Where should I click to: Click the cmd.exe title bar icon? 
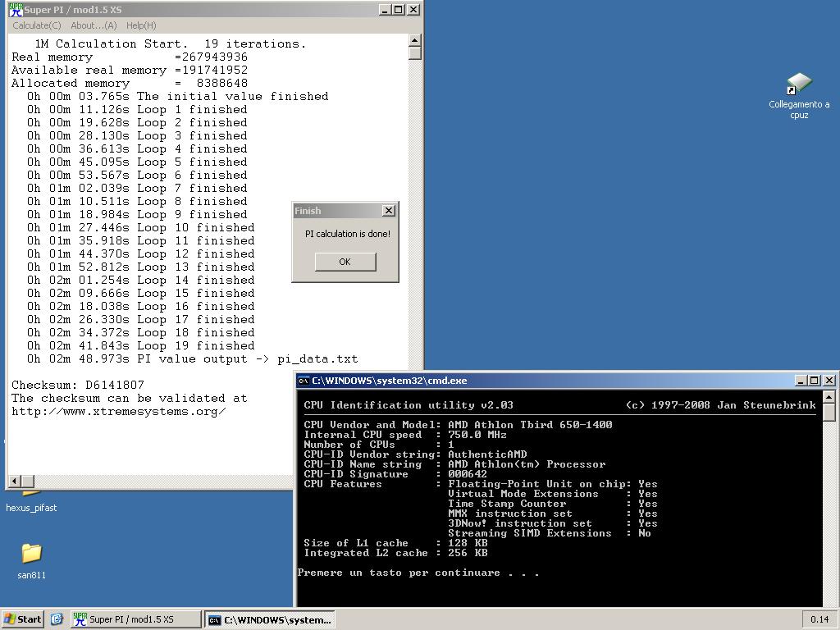coord(304,381)
